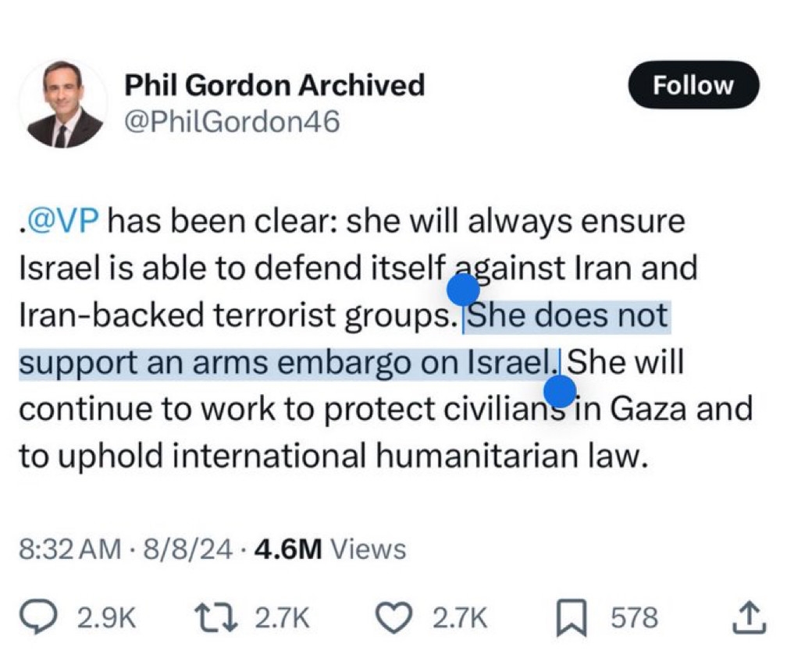Open Phil Gordon's profile picture
794x672 pixels.
65,104
